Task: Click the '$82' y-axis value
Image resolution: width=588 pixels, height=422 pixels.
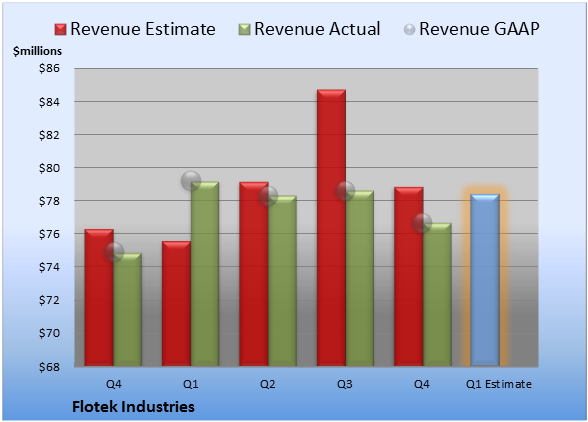Action: click(49, 135)
